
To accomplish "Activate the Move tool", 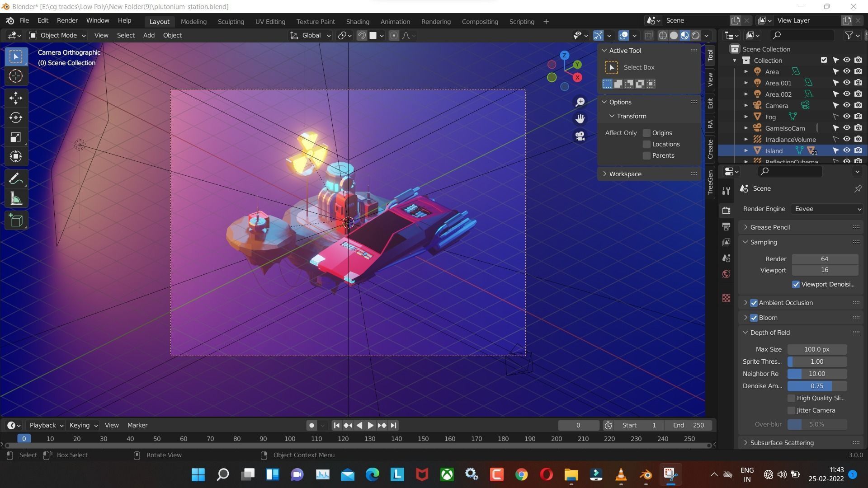I will [16, 98].
